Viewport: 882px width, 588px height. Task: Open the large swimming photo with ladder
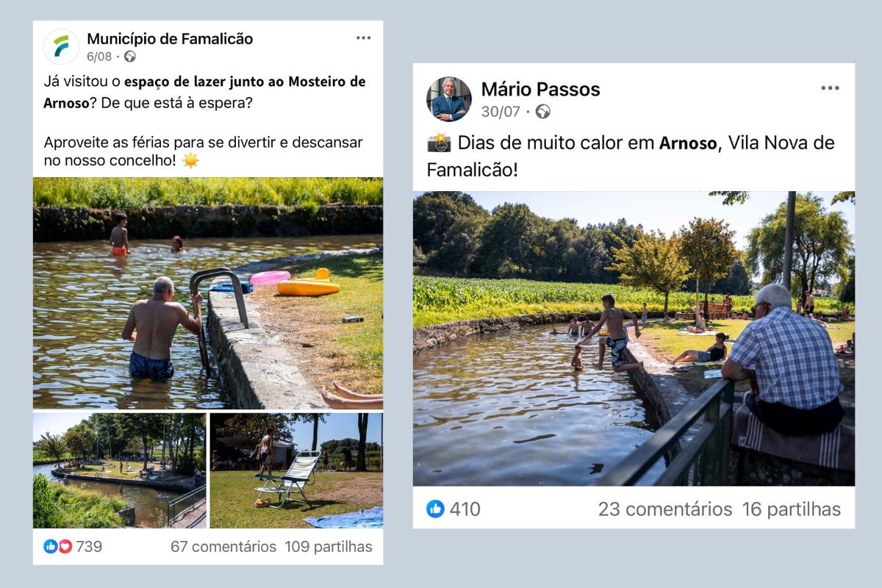(208, 293)
